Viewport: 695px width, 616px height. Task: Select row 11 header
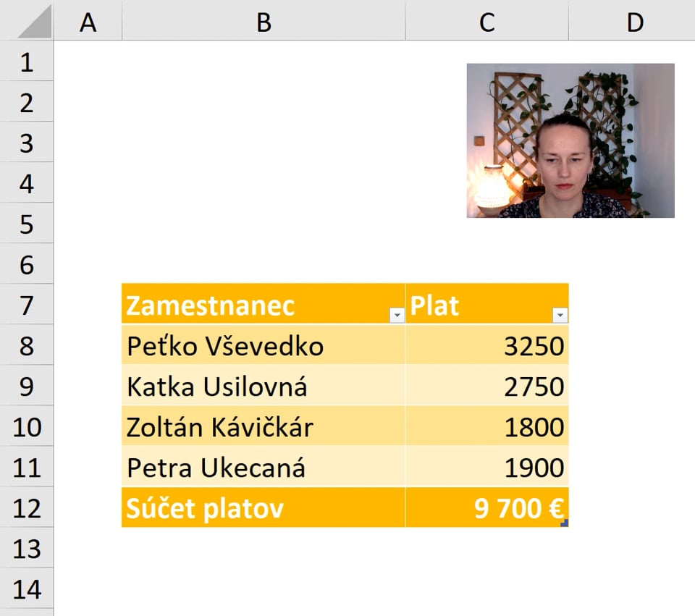click(27, 466)
